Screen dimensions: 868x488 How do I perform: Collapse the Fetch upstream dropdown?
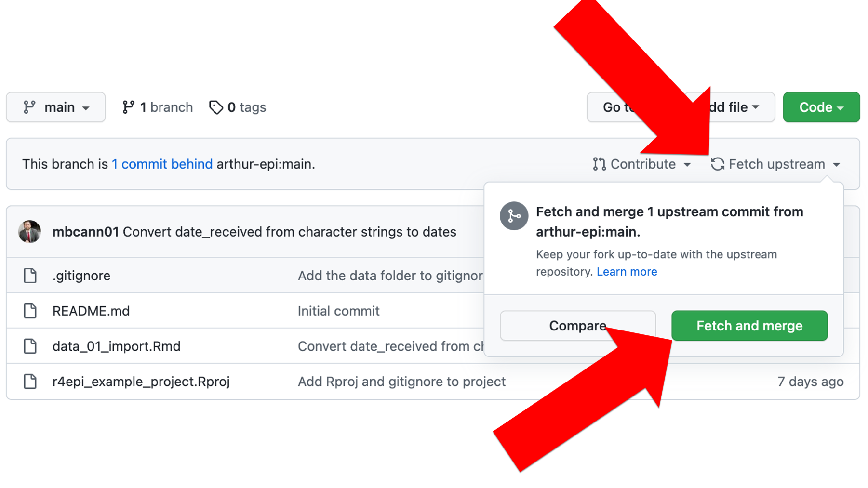[x=775, y=164]
